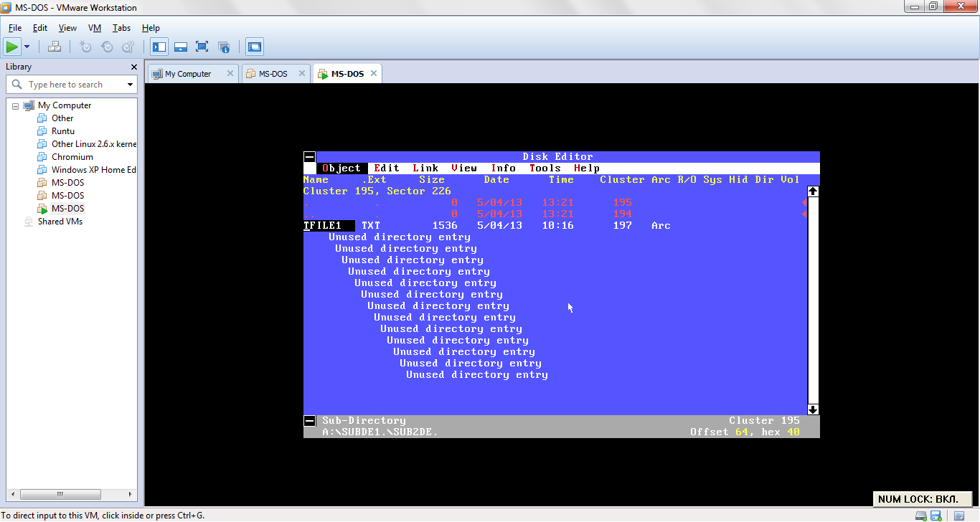Select the Runtu VM in library
980x522 pixels.
pyautogui.click(x=63, y=131)
